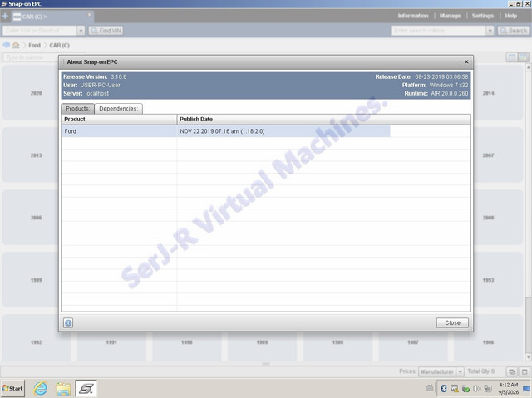The height and width of the screenshot is (398, 532).
Task: Click the Close button in About dialog
Action: 452,322
